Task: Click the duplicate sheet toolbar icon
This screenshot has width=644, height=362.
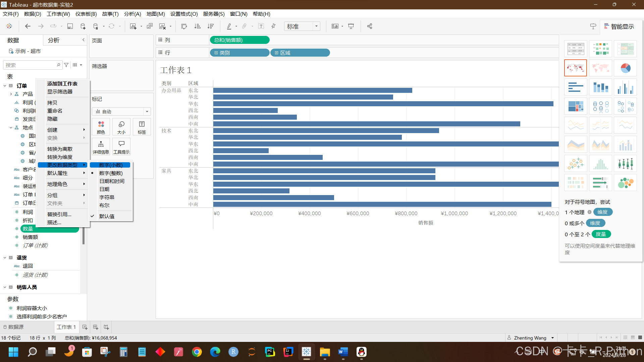Action: 150,26
